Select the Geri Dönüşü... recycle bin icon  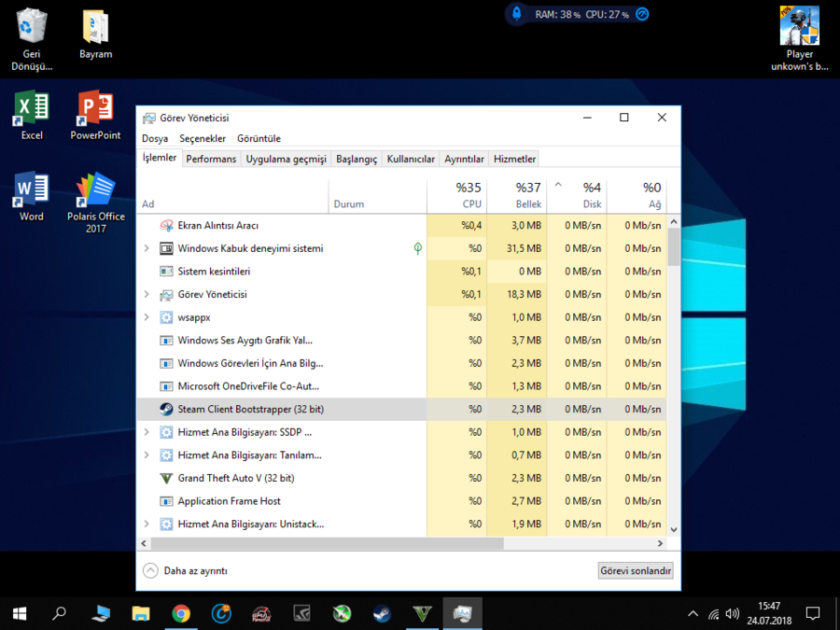click(x=32, y=39)
